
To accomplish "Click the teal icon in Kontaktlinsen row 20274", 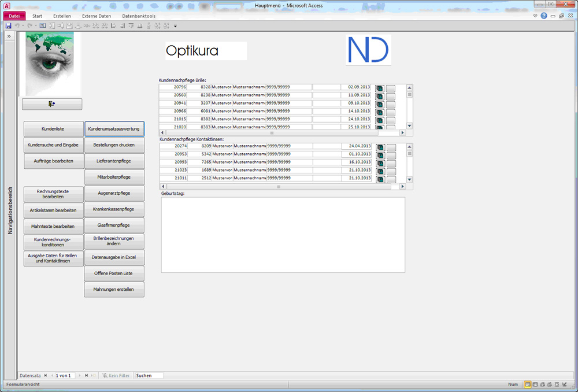I will (x=380, y=147).
